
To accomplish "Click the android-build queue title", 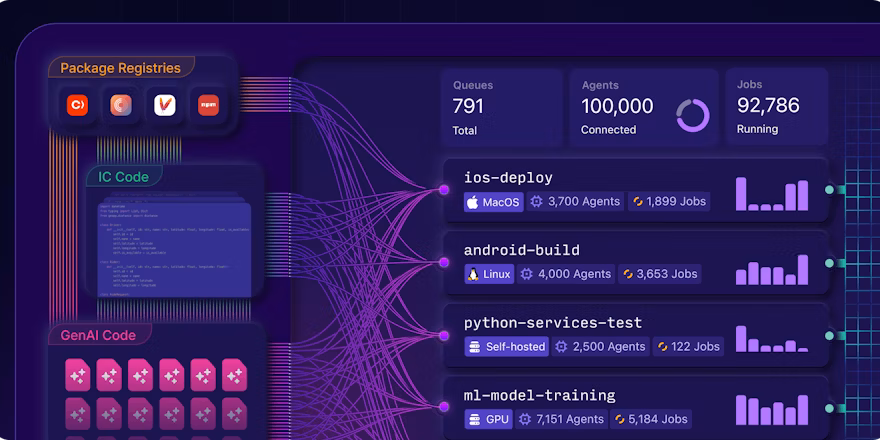I will 522,250.
